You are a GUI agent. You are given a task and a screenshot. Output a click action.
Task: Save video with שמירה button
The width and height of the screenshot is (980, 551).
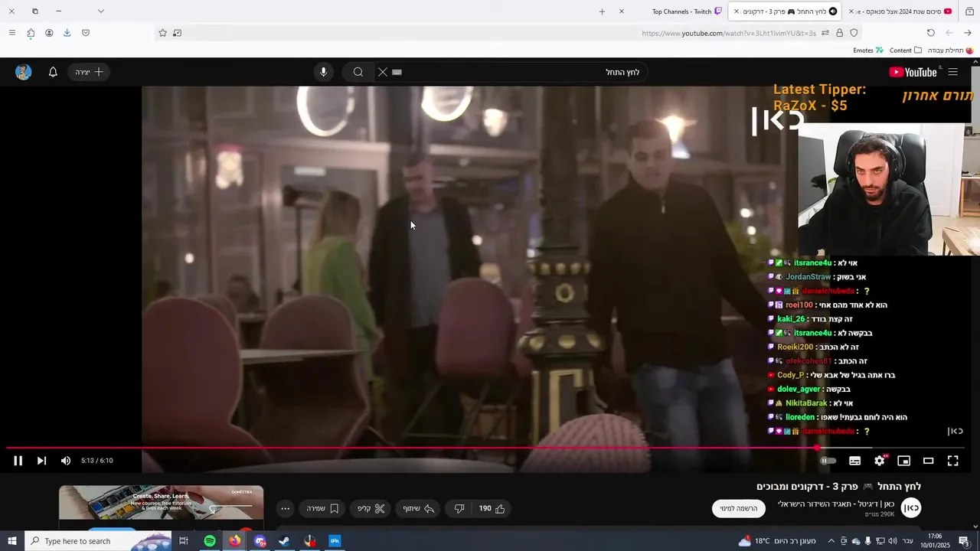pos(322,508)
